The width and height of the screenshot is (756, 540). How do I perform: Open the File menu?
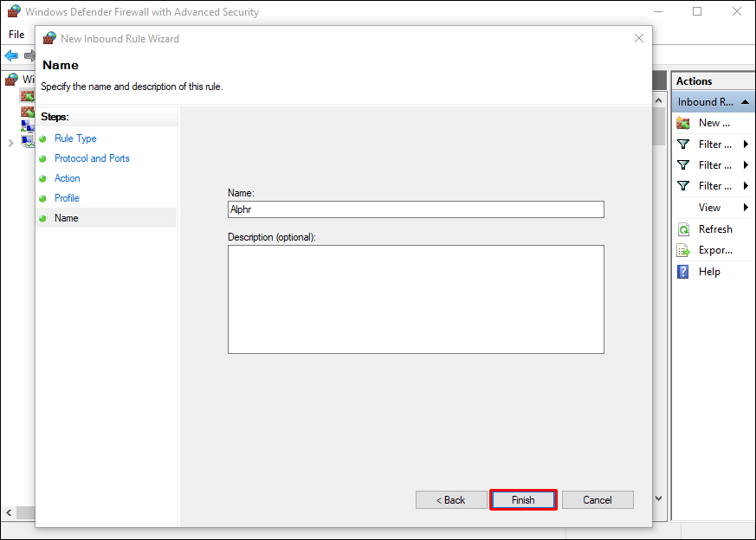click(x=16, y=35)
